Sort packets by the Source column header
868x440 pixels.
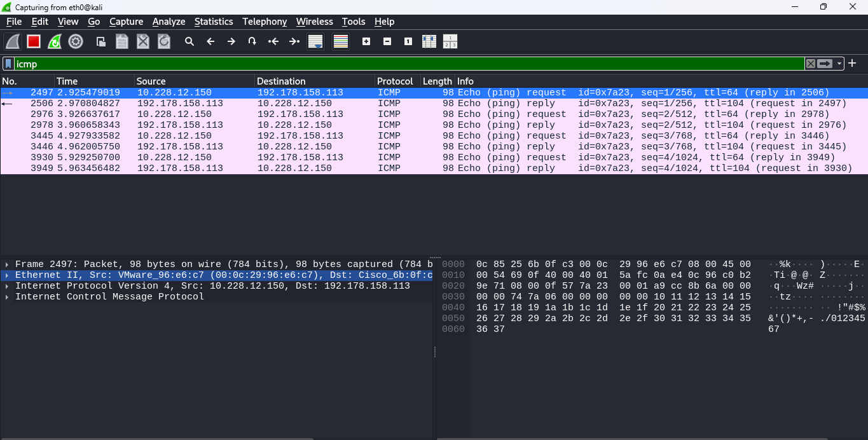pos(195,81)
